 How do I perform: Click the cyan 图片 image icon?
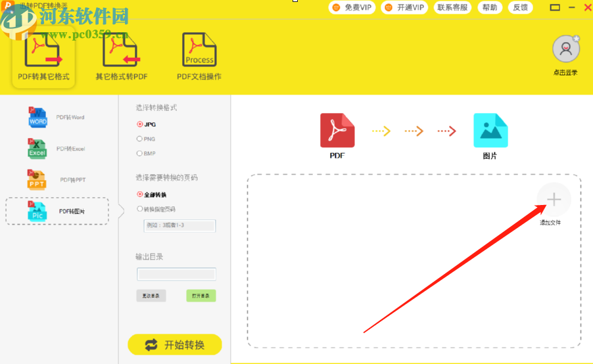pos(490,130)
